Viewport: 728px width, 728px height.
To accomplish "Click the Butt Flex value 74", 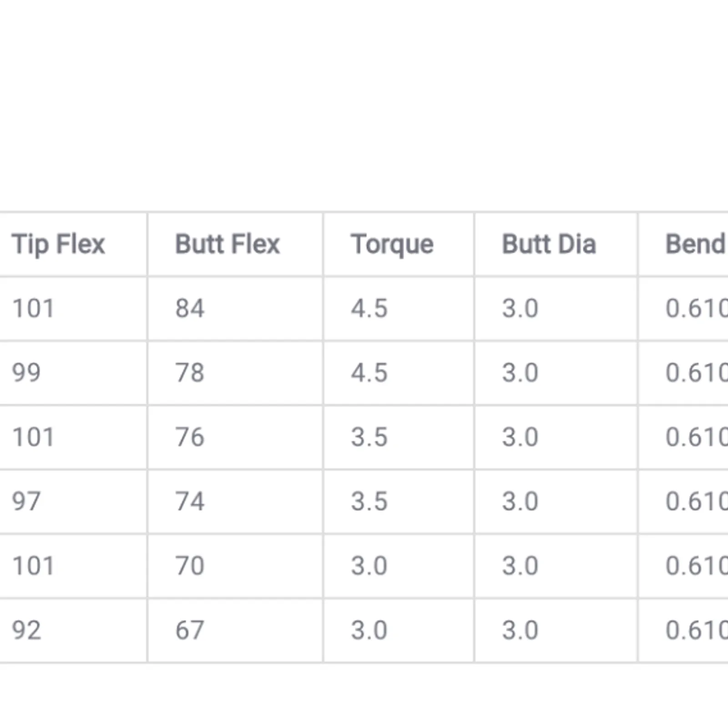I will [x=190, y=501].
